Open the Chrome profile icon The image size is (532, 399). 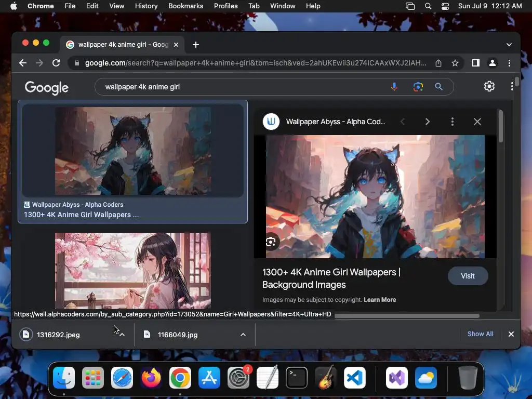tap(493, 63)
